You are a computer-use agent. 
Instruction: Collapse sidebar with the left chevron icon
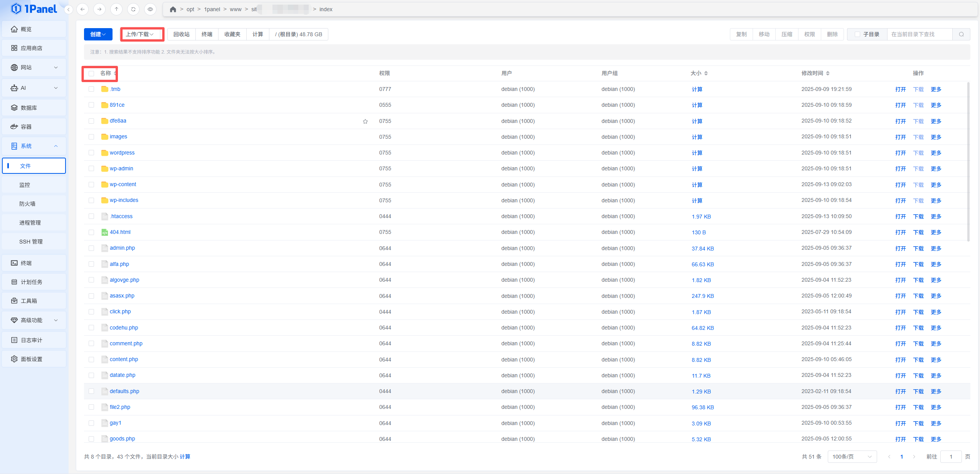(x=69, y=9)
